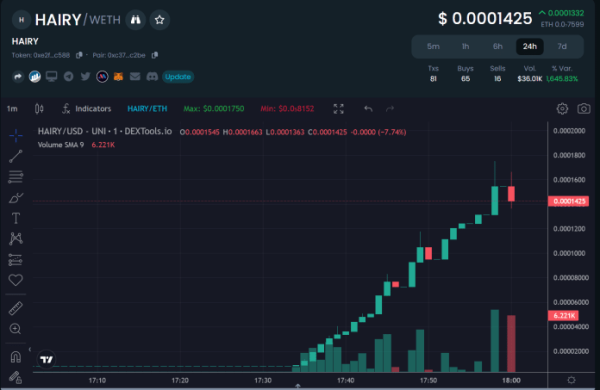This screenshot has height=390, width=600.
Task: Click the undo arrow in chart toolbar
Action: pyautogui.click(x=368, y=109)
